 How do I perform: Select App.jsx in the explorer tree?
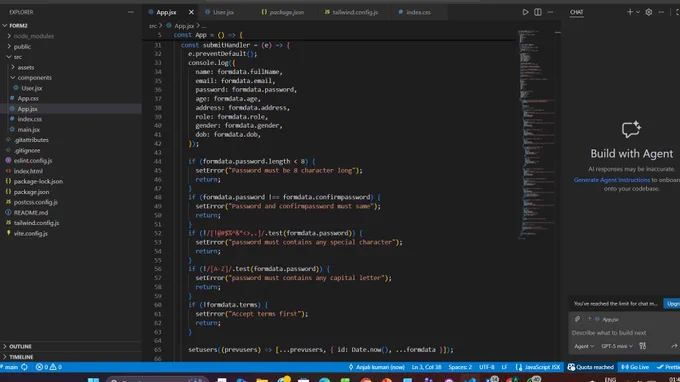[27, 109]
